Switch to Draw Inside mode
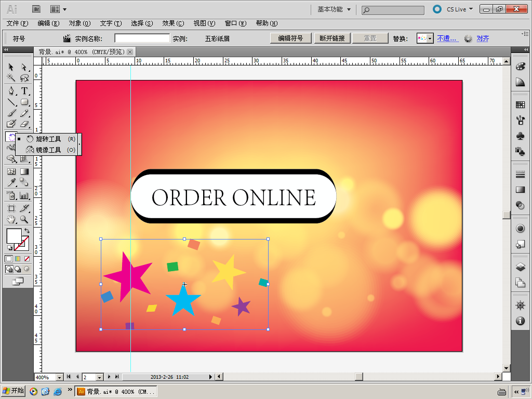The width and height of the screenshot is (532, 399). [26, 269]
